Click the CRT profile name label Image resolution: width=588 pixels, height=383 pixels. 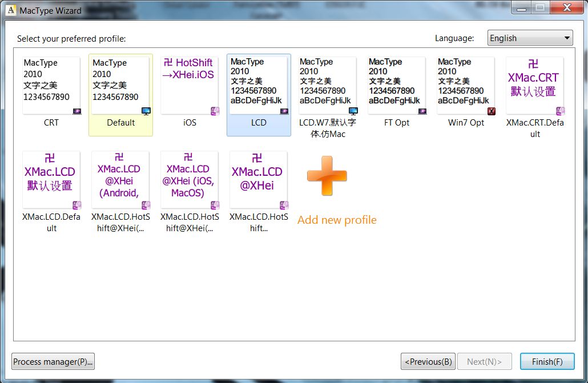tap(51, 123)
